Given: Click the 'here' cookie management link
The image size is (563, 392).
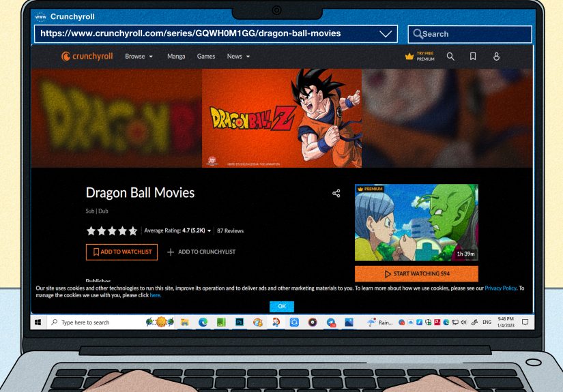Looking at the screenshot, I should click(155, 295).
